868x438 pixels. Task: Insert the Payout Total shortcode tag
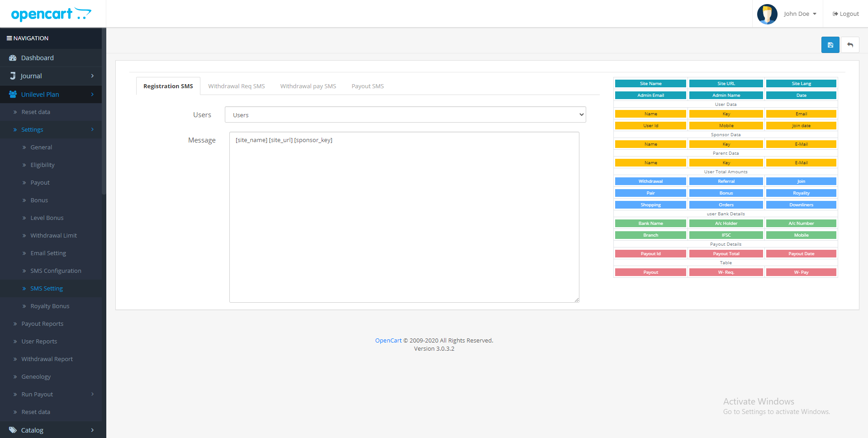(726, 254)
